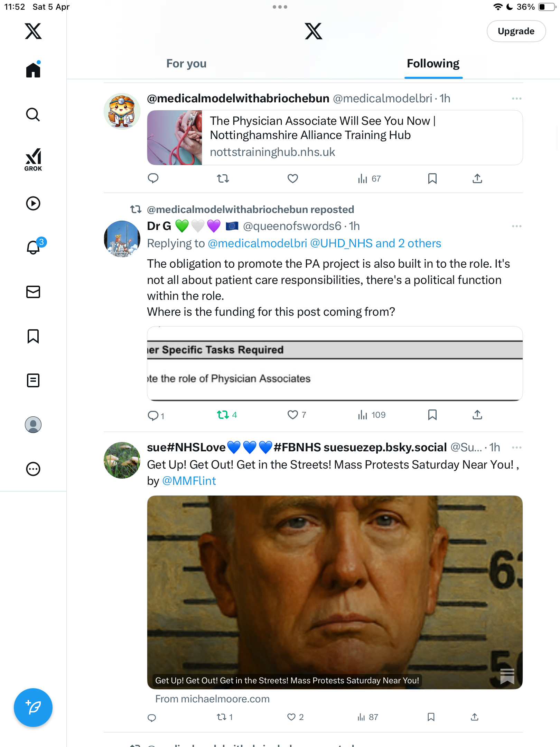
Task: Open Grok from the sidebar
Action: [x=33, y=159]
